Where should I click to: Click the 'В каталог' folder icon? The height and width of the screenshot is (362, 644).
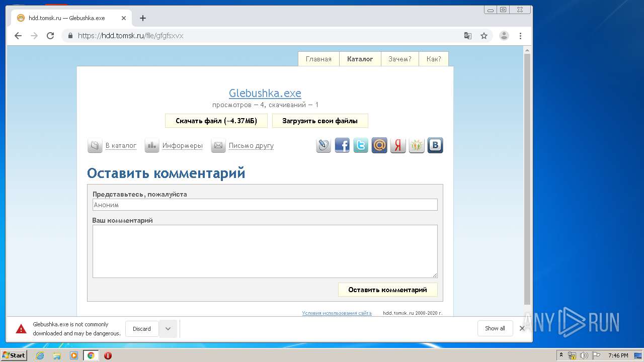(95, 146)
